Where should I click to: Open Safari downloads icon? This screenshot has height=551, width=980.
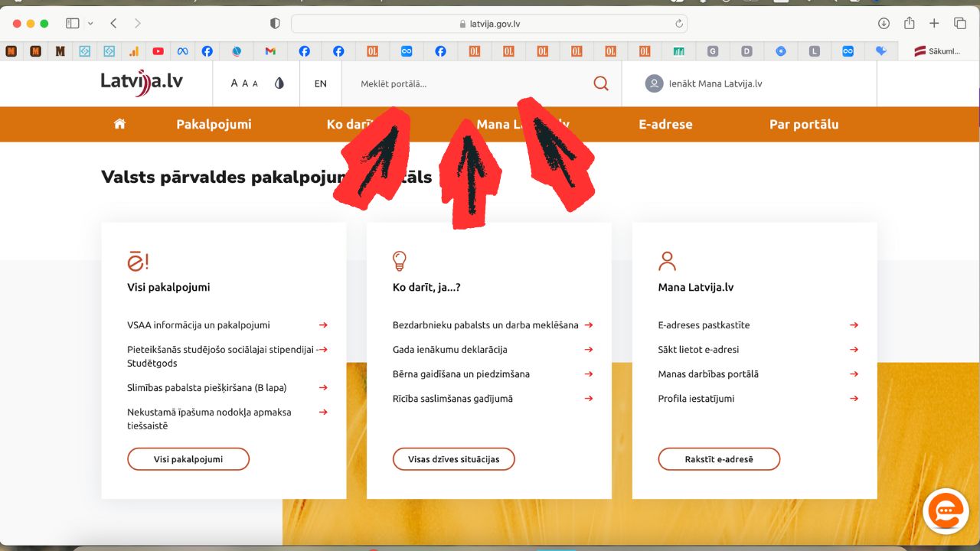coord(884,24)
